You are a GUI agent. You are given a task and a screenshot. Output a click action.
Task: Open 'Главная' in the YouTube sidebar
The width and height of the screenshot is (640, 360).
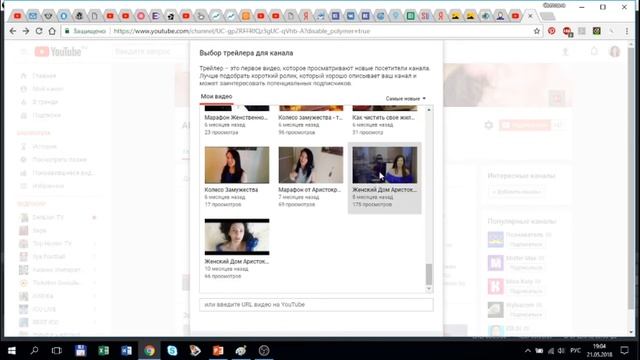tap(44, 76)
